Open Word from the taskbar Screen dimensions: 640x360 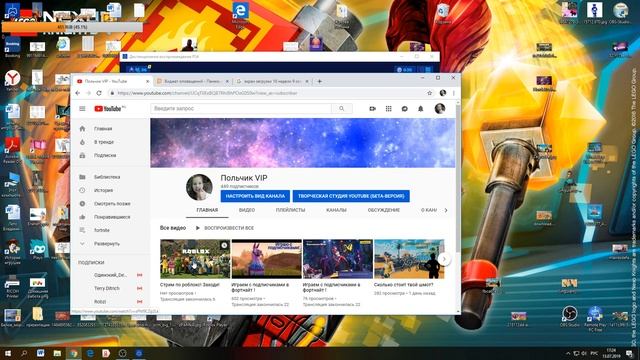click(x=40, y=353)
